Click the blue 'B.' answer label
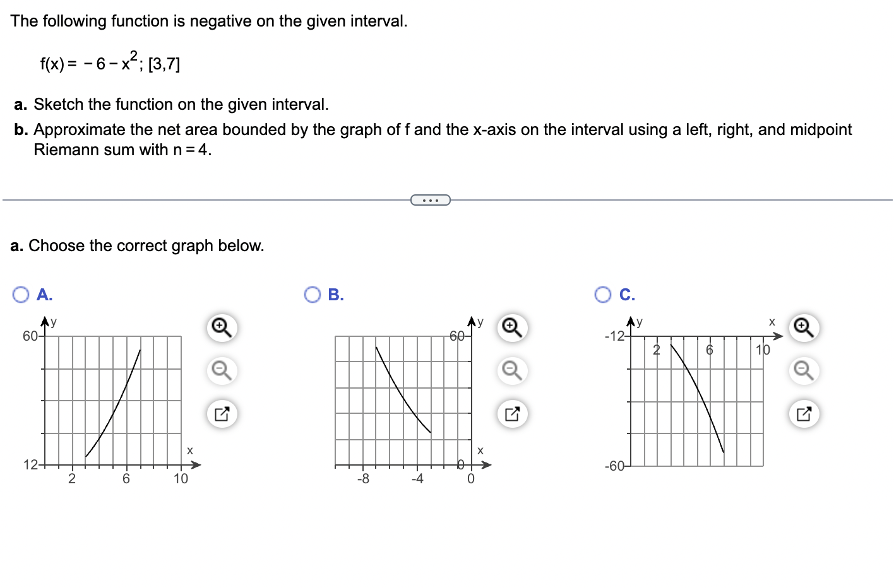The image size is (894, 588). (336, 294)
